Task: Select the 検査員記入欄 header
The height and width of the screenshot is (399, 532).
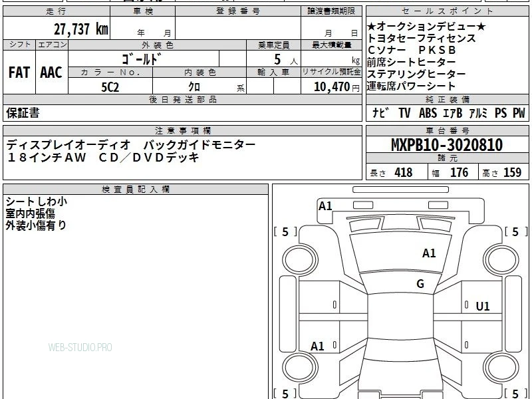Action: coord(136,190)
